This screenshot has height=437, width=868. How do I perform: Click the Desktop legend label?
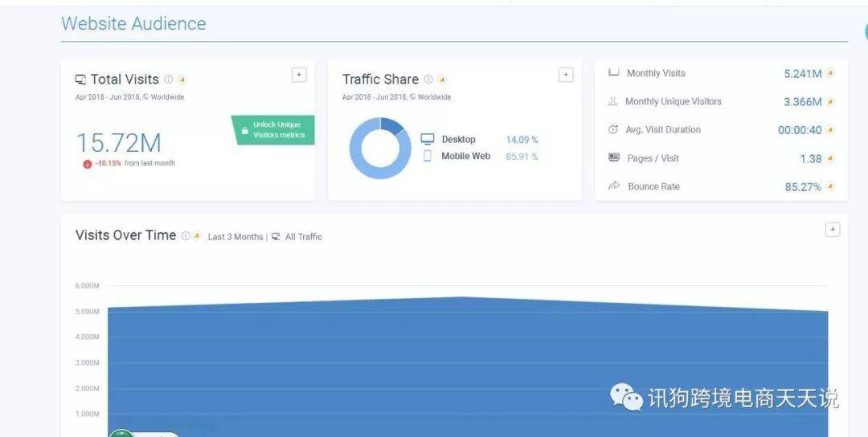pos(458,140)
